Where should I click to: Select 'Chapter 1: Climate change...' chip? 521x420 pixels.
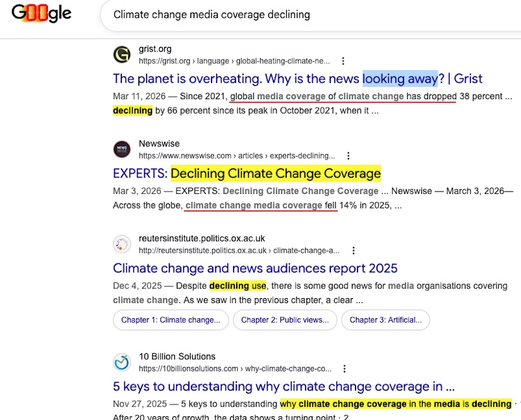click(171, 320)
